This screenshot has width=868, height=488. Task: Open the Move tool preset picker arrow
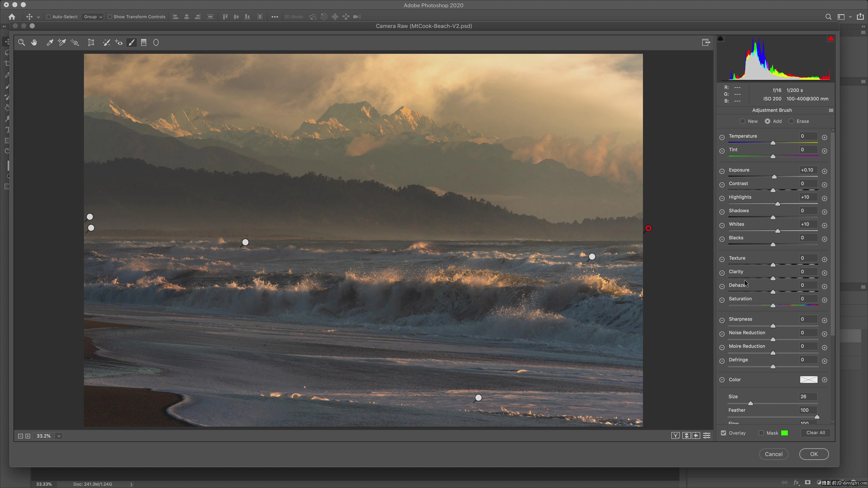pyautogui.click(x=38, y=17)
